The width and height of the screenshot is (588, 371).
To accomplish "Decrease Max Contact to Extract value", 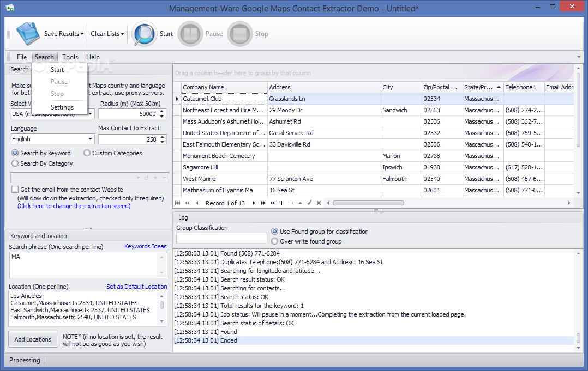I will point(162,142).
